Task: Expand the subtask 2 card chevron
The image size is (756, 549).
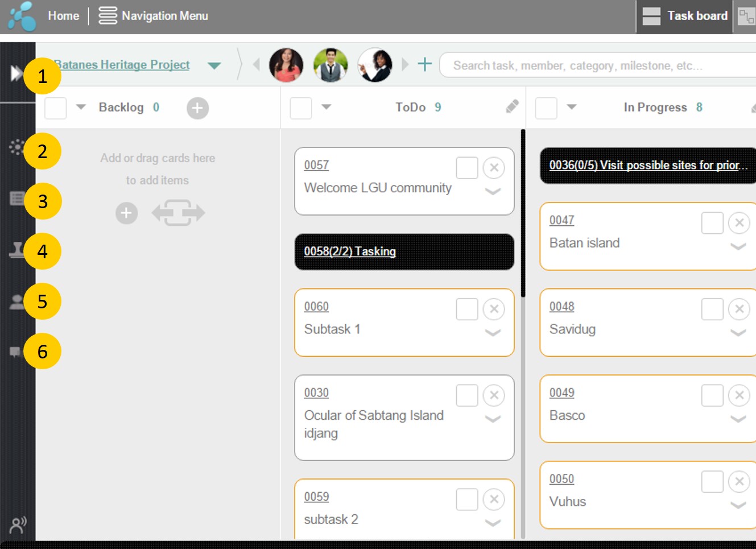Action: click(x=493, y=523)
